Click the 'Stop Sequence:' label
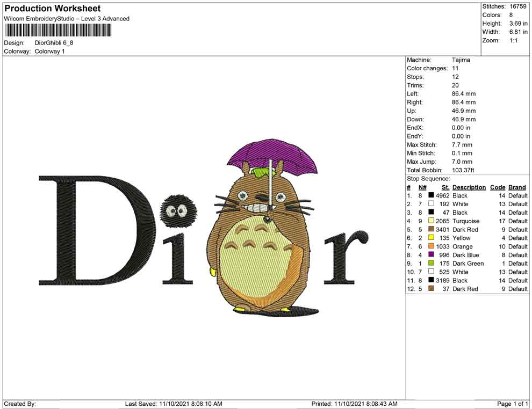Image resolution: width=532 pixels, height=409 pixels. click(x=428, y=179)
